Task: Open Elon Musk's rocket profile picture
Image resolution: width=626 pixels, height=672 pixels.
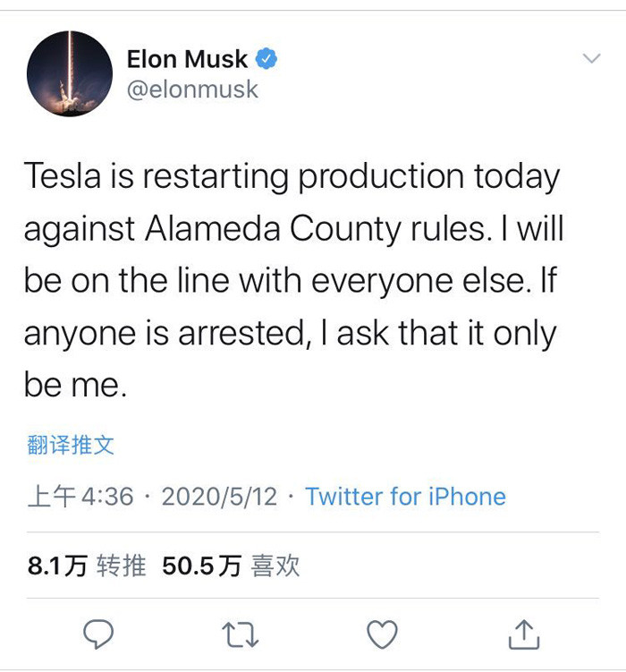Action: tap(70, 73)
